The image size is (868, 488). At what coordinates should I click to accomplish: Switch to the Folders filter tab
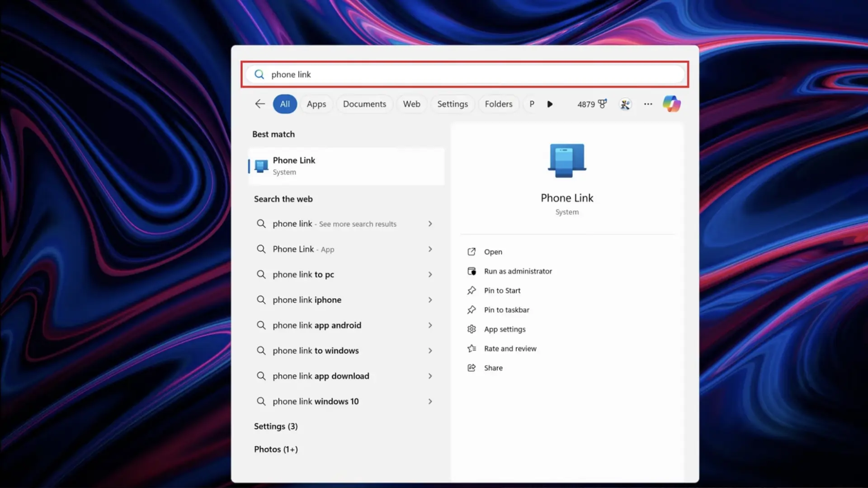499,104
